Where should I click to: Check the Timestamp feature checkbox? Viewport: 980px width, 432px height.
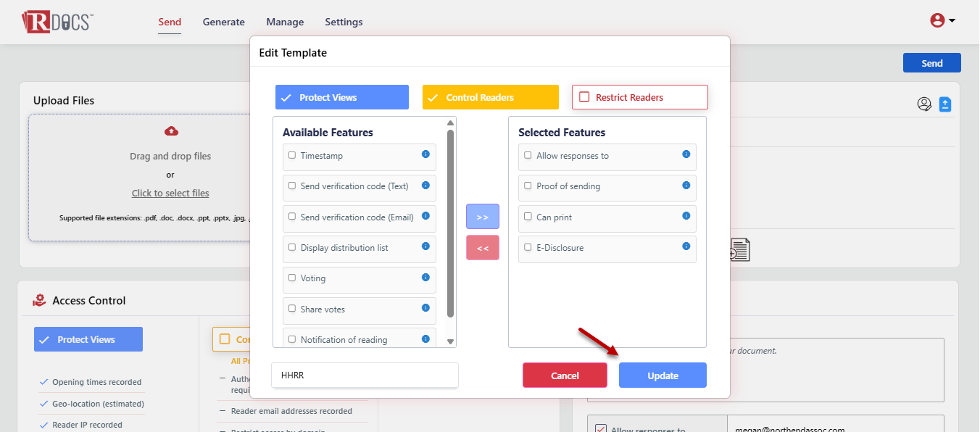point(292,155)
